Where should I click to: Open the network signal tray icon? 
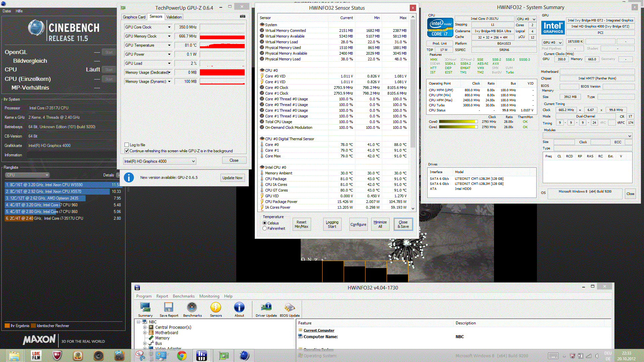[588, 356]
